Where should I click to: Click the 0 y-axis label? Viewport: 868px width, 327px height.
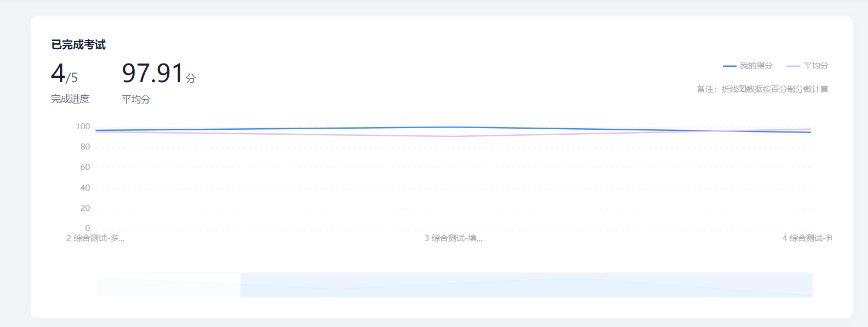click(87, 228)
